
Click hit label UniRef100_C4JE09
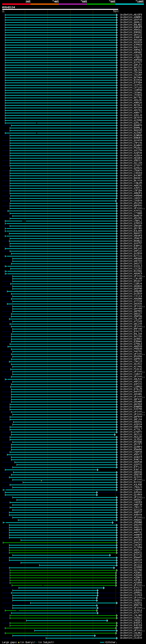click(131, 638)
